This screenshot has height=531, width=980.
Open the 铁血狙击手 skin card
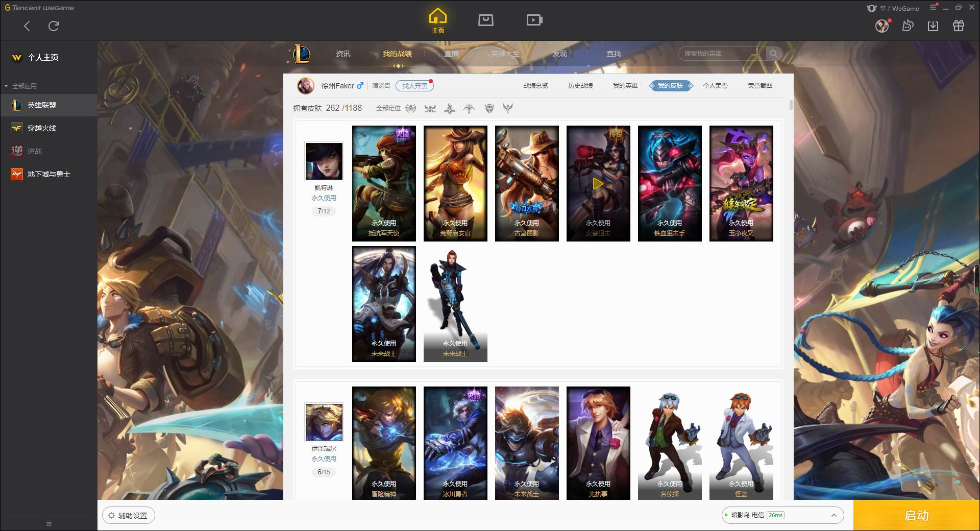point(670,183)
